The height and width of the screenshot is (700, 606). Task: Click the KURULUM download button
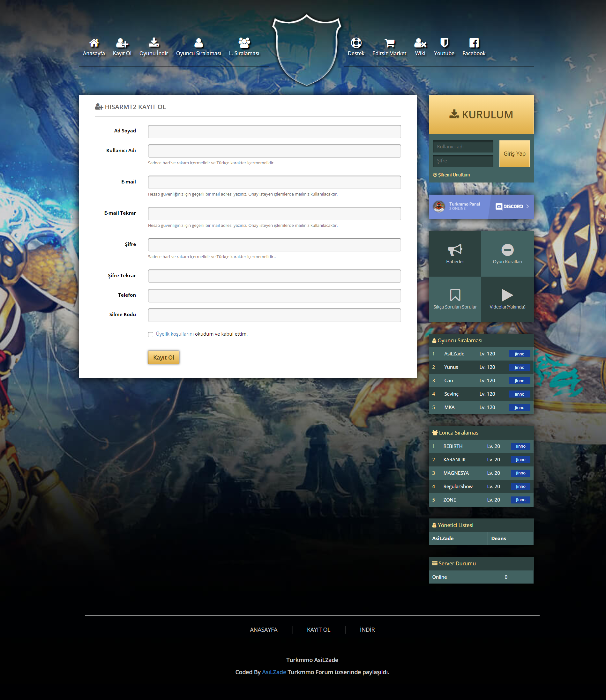(x=481, y=115)
